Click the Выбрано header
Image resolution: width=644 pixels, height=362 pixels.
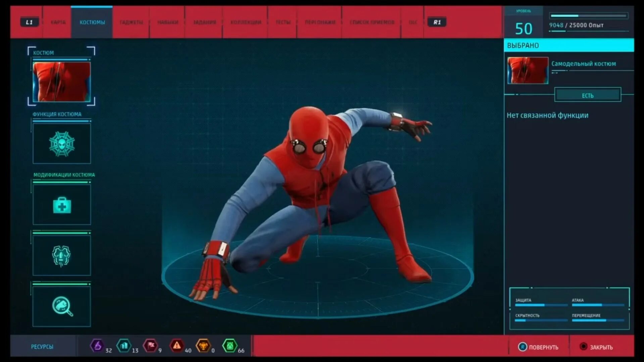(569, 45)
